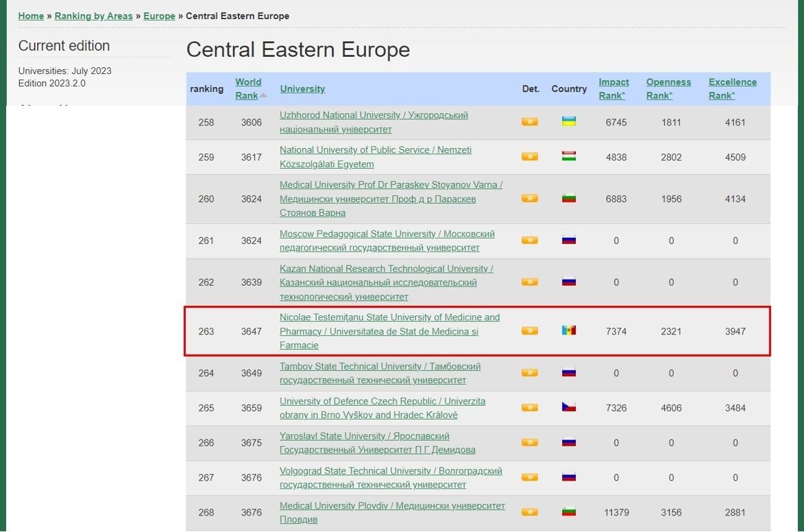Navigate to Europe breadcrumb link
Viewport: 804px width, 532px height.
pos(159,16)
